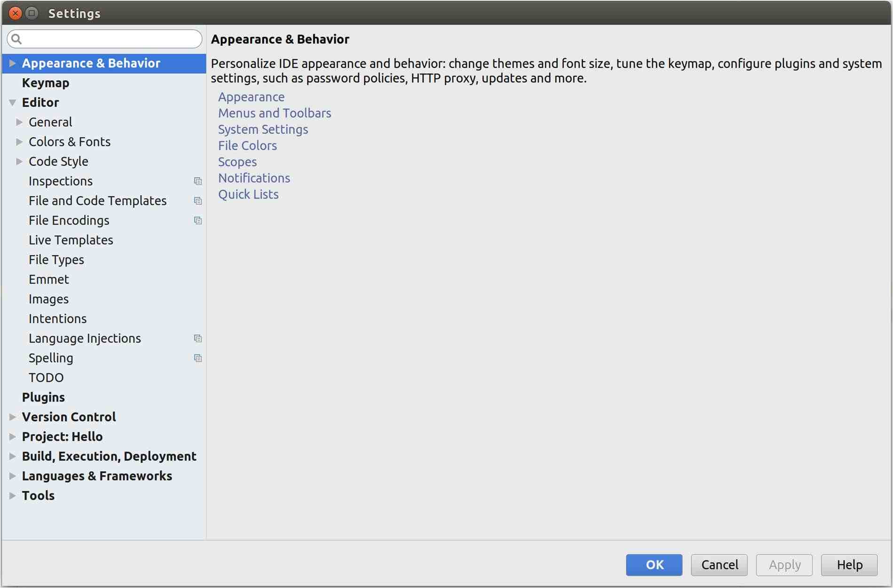Select Keymap in the settings tree
The image size is (893, 588).
point(46,83)
